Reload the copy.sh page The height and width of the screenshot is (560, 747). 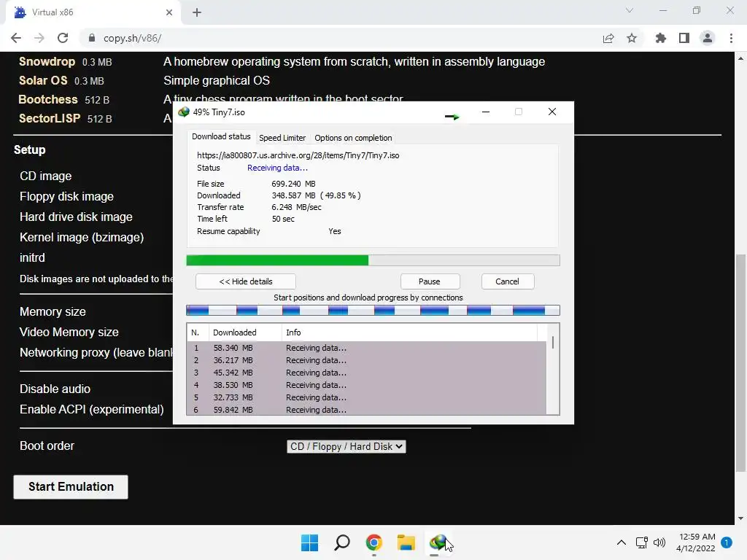63,38
